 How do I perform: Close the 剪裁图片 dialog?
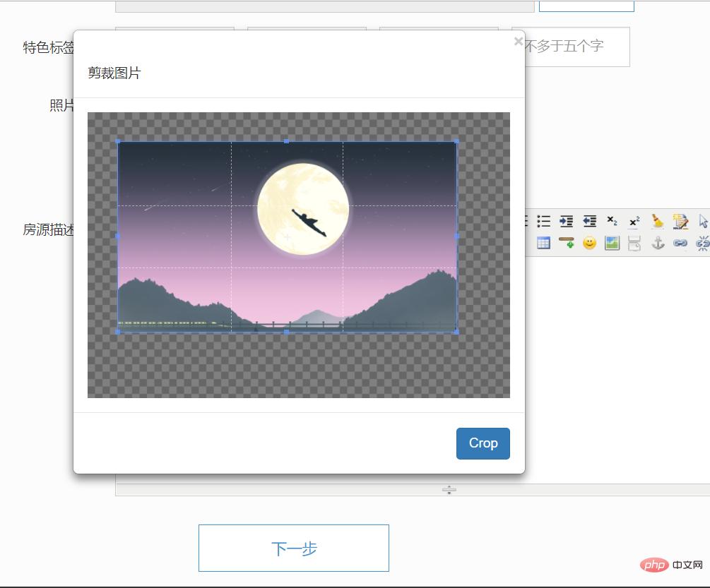[519, 41]
